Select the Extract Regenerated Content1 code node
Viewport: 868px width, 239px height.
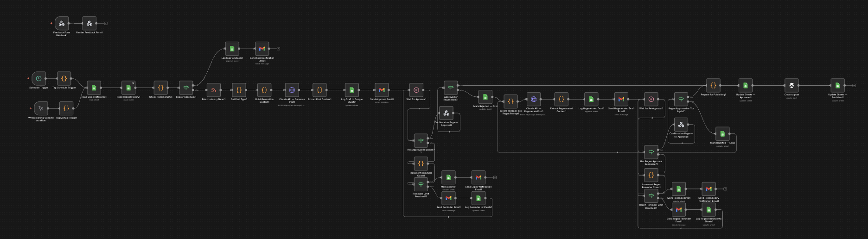(561, 99)
